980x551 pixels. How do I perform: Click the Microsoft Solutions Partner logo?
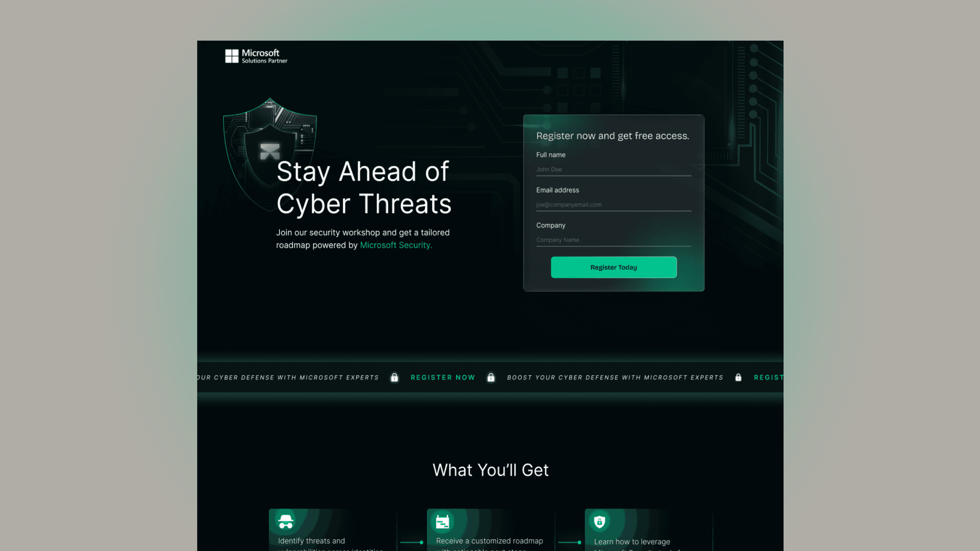click(x=256, y=56)
